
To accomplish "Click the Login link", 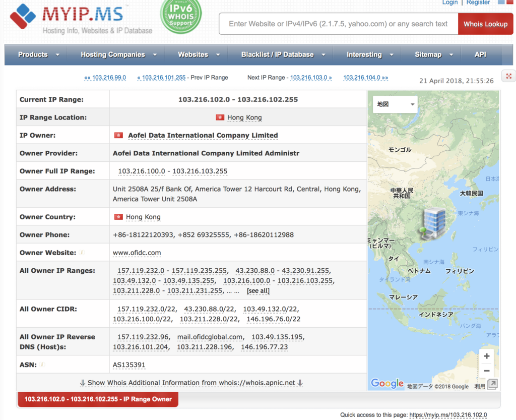I will pyautogui.click(x=450, y=3).
